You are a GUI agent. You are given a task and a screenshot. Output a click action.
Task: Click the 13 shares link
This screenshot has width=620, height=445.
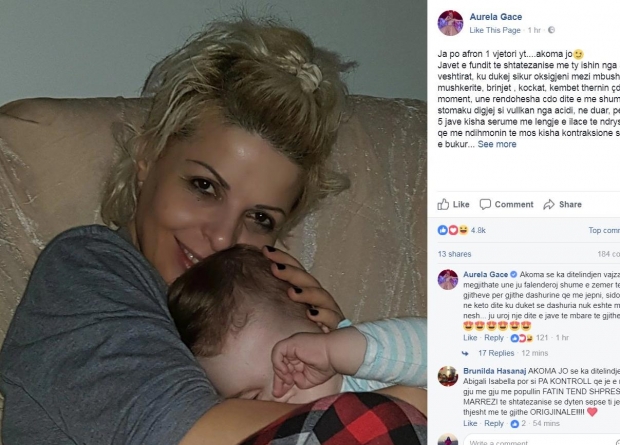point(454,254)
